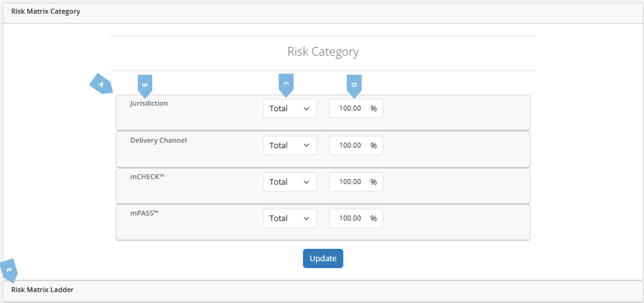Click marker D above the percentage fields
The image size is (644, 303).
[x=354, y=85]
